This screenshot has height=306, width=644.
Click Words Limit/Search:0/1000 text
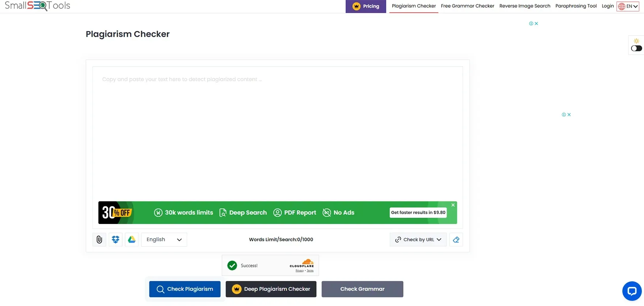pos(281,239)
